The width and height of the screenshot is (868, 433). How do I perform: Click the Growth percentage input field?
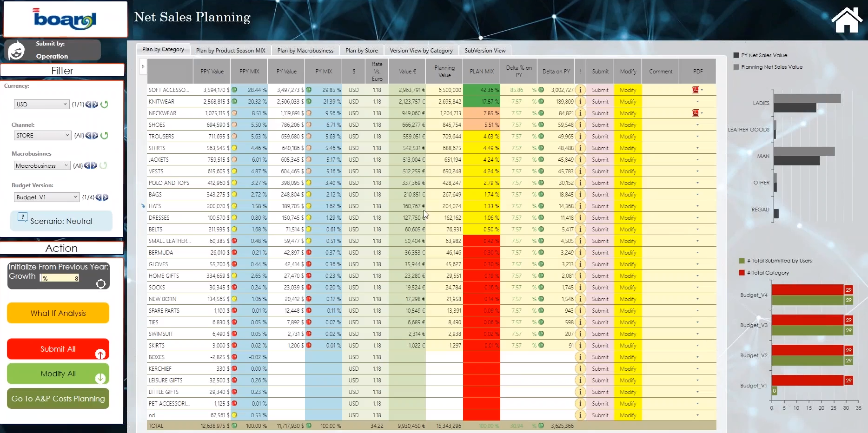point(60,278)
